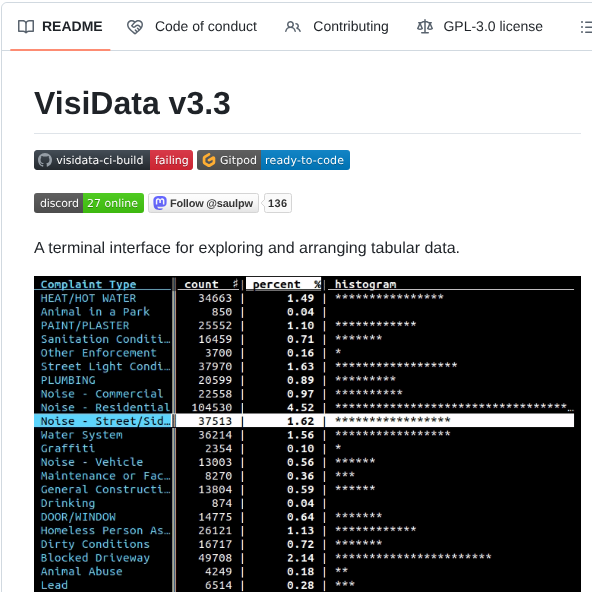Click the README book icon
This screenshot has width=592, height=592.
[26, 27]
